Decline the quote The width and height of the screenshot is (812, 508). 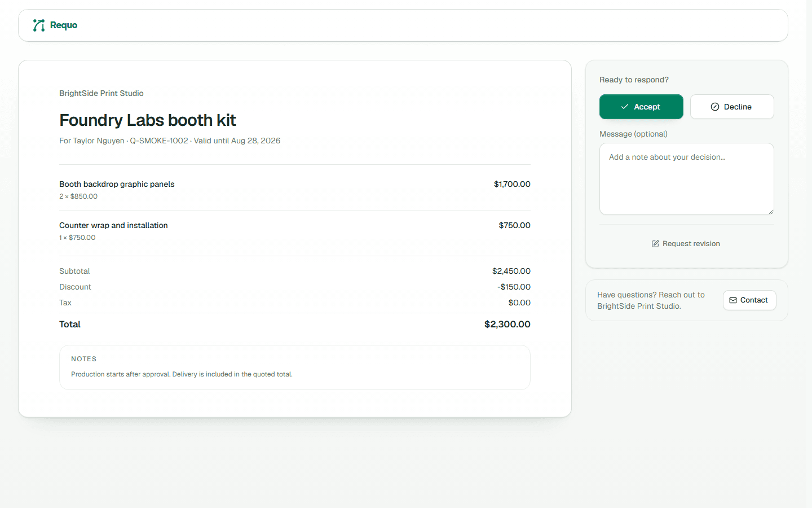[x=732, y=107]
